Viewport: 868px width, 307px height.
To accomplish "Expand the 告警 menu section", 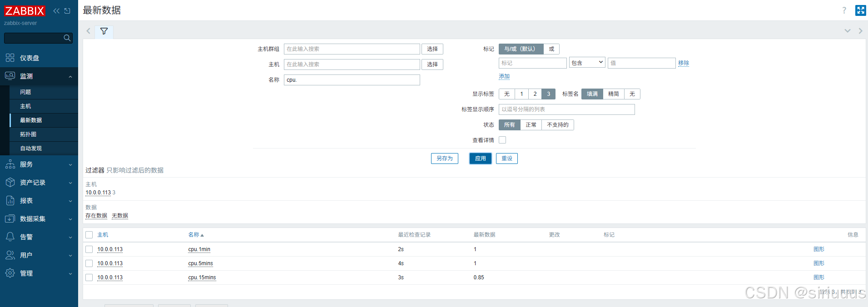I will (70, 238).
